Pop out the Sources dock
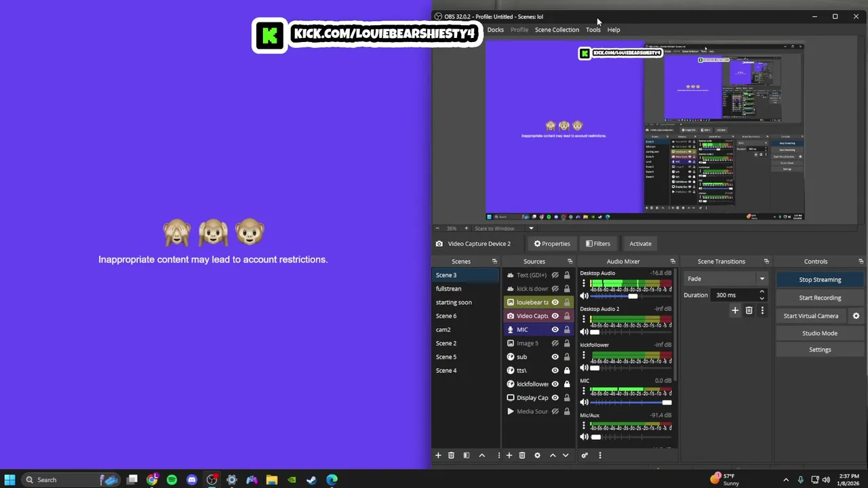The height and width of the screenshot is (488, 868). (x=570, y=262)
